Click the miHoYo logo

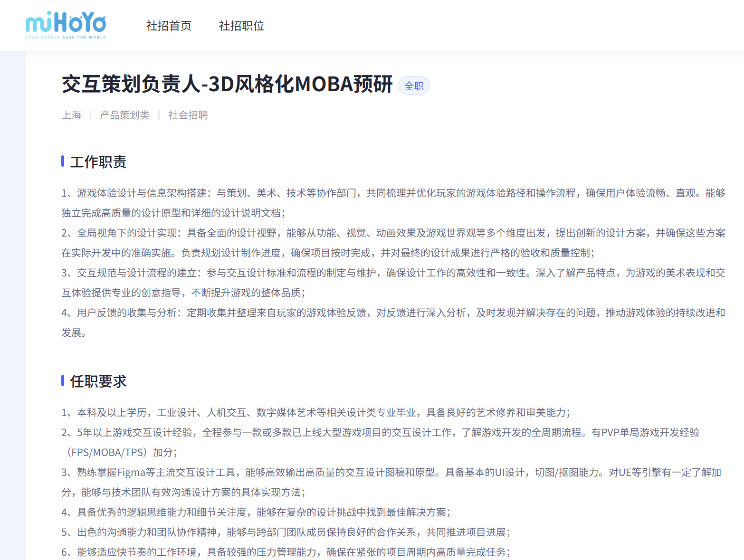[66, 25]
